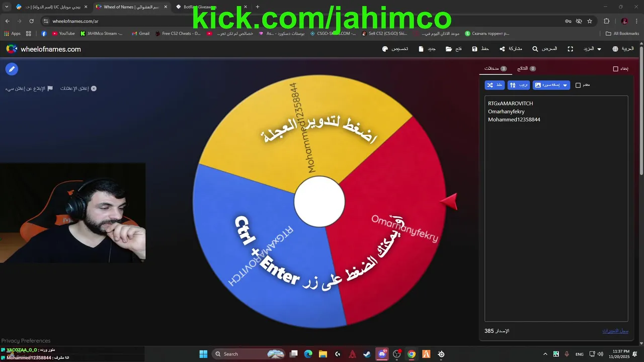The image size is (644, 362).
Task: Open Steam from taskbar
Action: click(x=367, y=354)
